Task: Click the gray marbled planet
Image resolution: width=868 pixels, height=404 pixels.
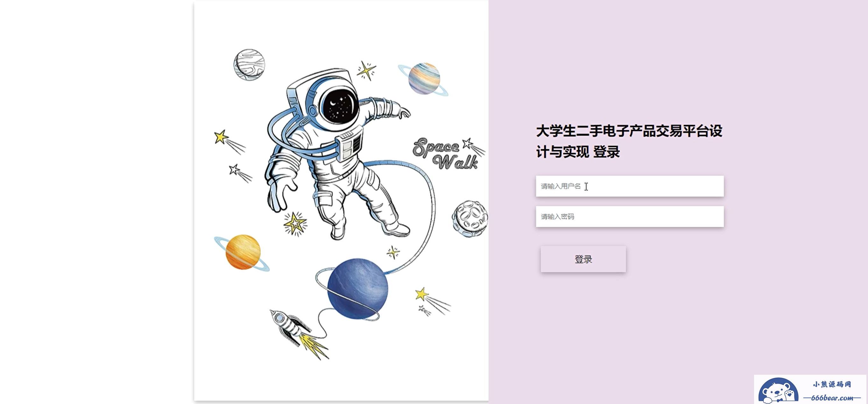Action: coord(249,65)
